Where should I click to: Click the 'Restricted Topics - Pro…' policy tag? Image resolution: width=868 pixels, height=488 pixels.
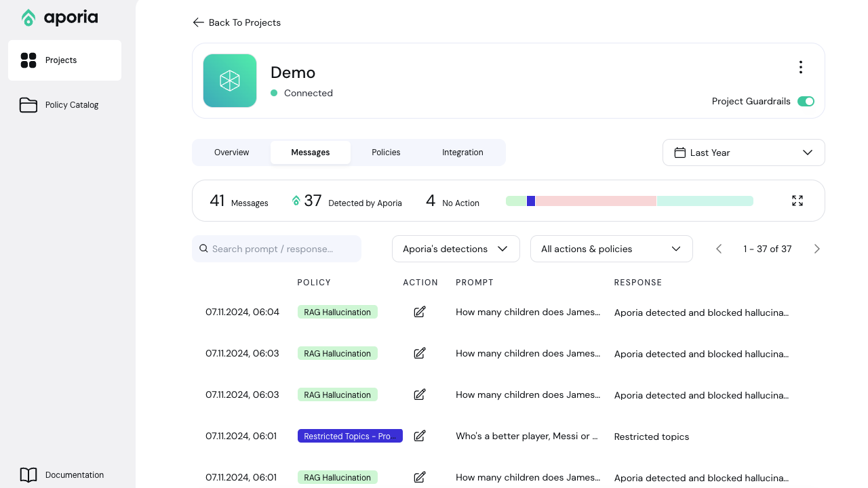coord(350,436)
